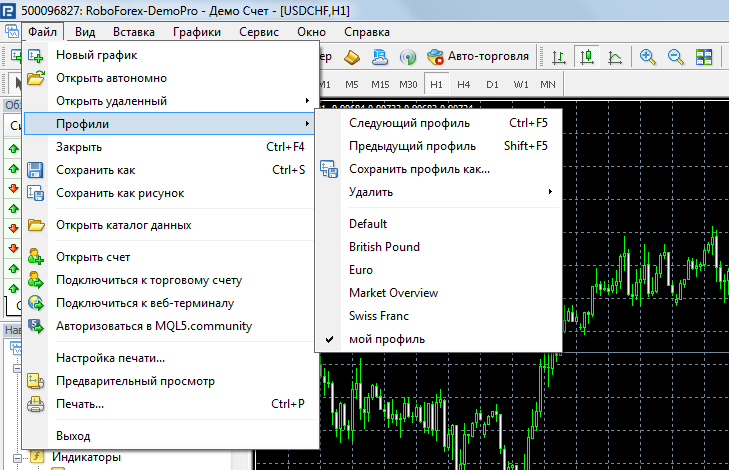Click the zoom out magnifier icon

[675, 56]
